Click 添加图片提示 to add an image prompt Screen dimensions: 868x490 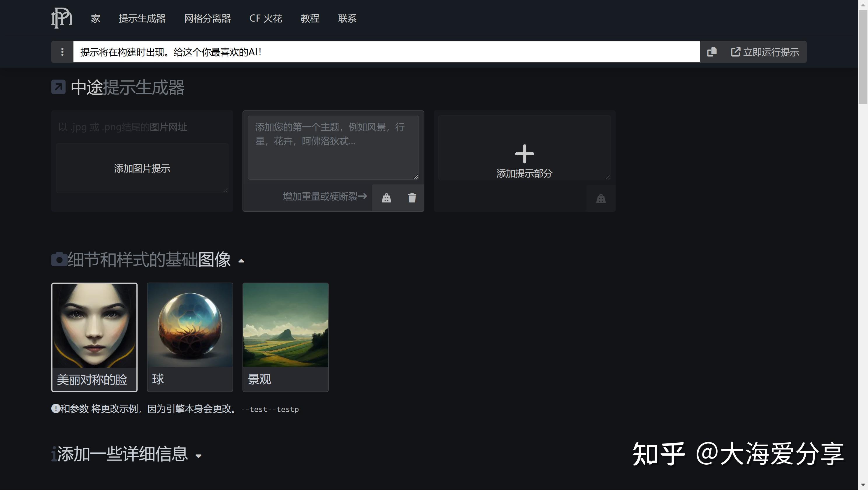tap(142, 168)
